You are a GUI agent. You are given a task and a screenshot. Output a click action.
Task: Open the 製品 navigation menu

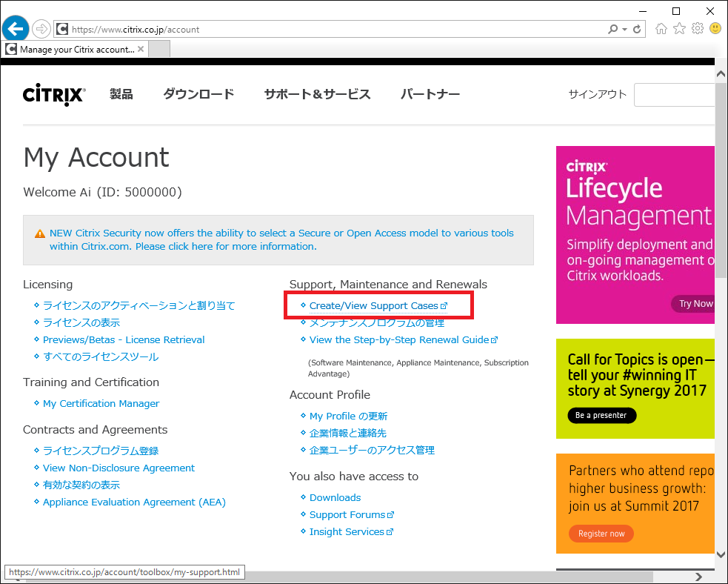click(x=121, y=94)
